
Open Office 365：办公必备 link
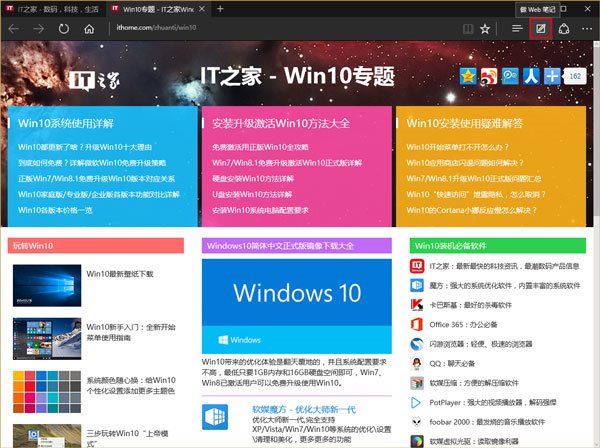click(x=463, y=324)
